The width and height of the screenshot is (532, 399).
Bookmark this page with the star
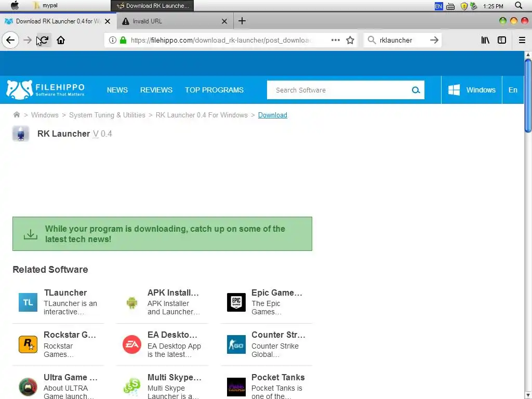(x=350, y=40)
